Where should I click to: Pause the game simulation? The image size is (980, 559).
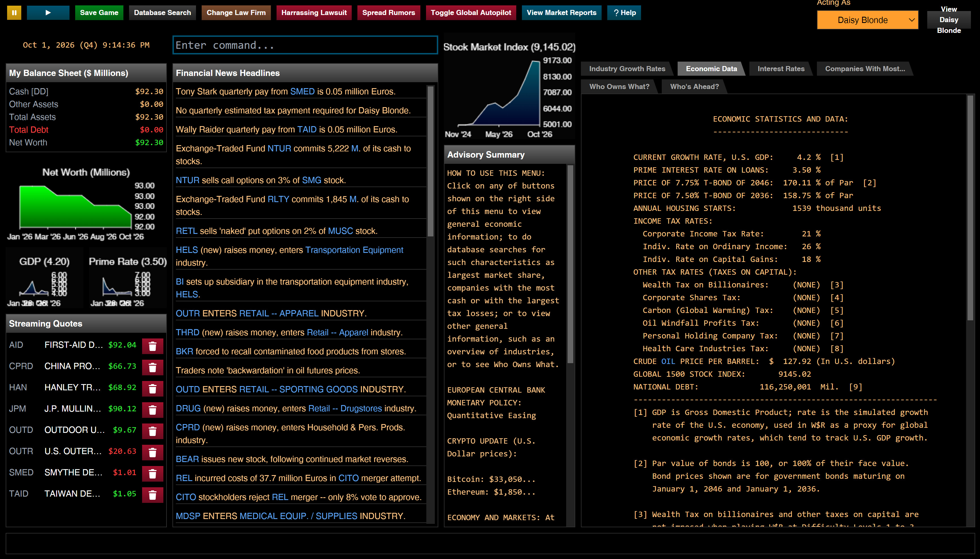[x=14, y=13]
